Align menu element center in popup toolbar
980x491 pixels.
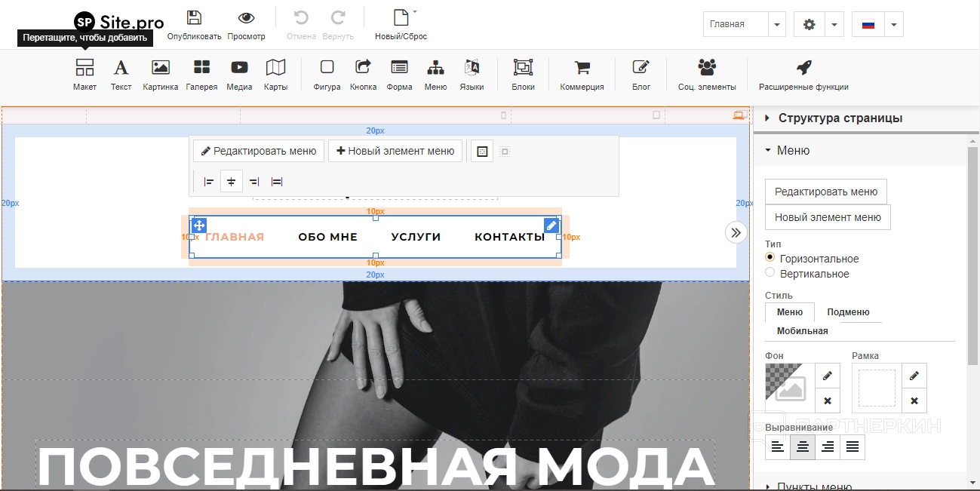pos(232,182)
